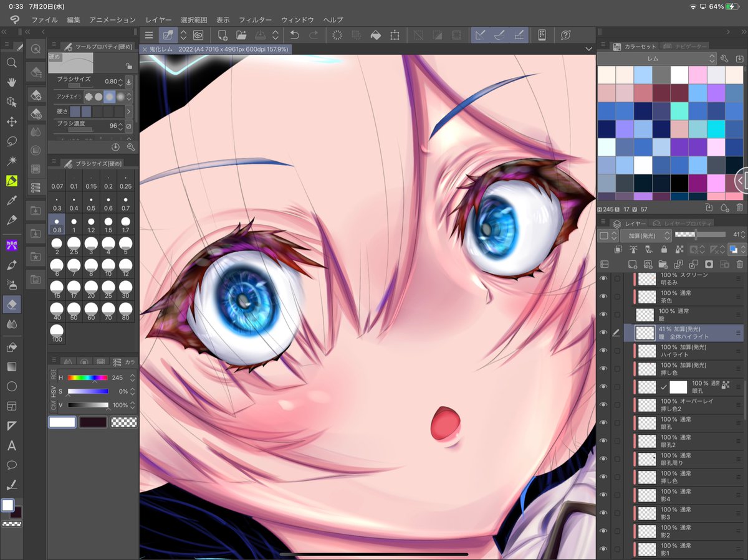The width and height of the screenshot is (748, 560).
Task: Open the smartphone companion mode icon
Action: pyautogui.click(x=542, y=36)
